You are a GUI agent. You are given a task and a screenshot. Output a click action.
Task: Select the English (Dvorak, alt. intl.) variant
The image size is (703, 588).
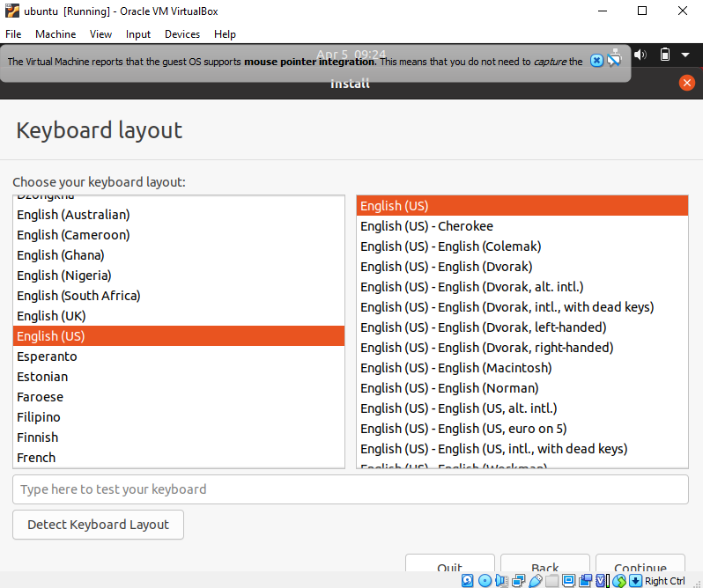coord(522,287)
